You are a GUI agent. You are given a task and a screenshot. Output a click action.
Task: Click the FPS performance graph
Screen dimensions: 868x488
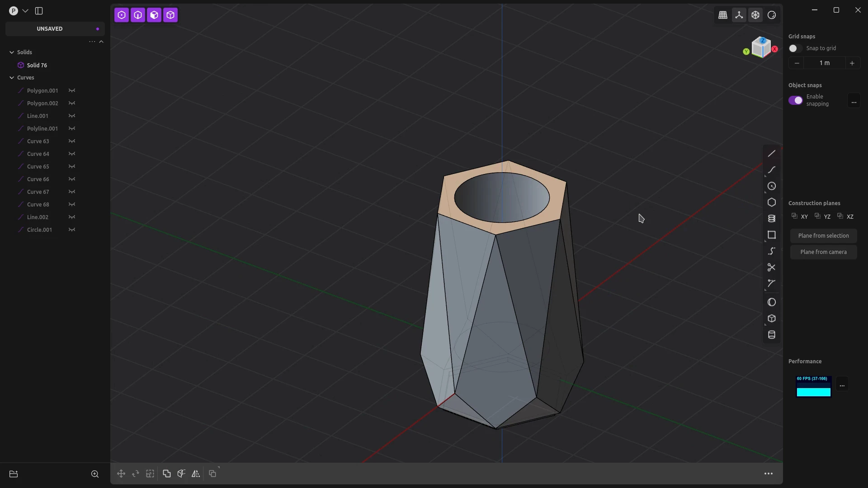(x=814, y=386)
